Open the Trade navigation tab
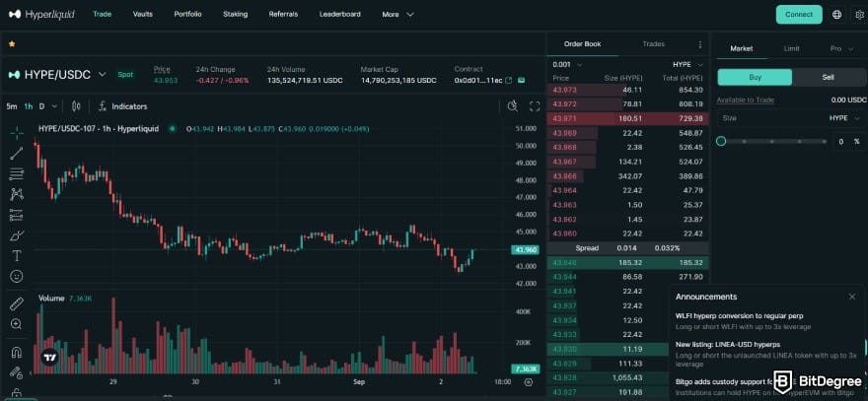 (102, 15)
